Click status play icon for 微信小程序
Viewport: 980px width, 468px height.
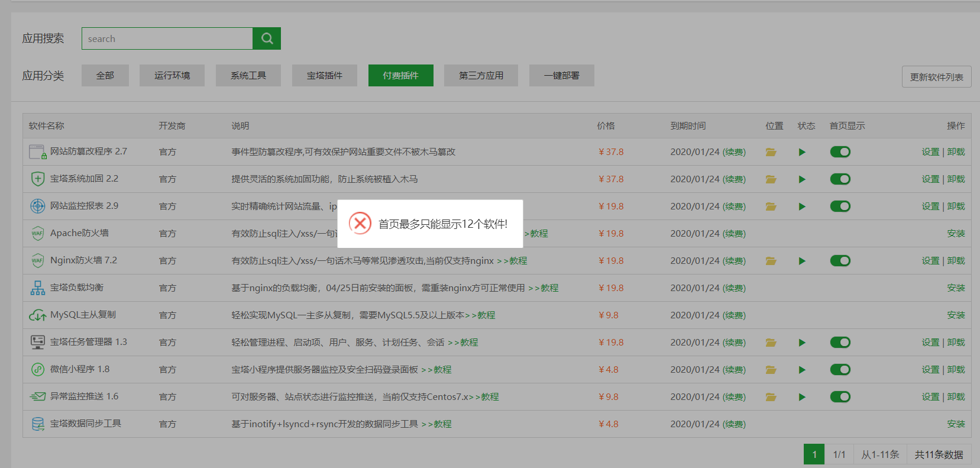[802, 370]
